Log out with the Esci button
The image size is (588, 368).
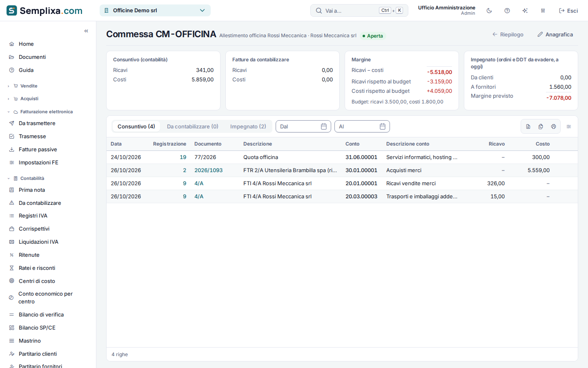pyautogui.click(x=568, y=11)
